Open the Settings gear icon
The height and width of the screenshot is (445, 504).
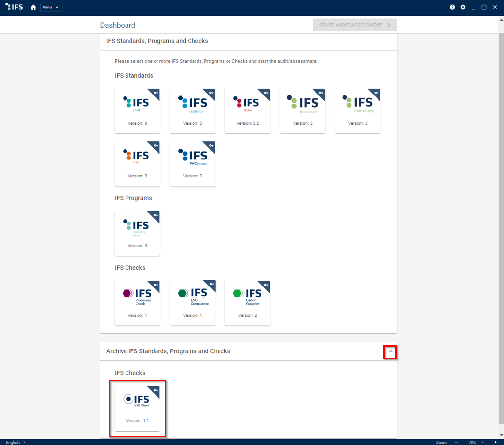tap(463, 7)
